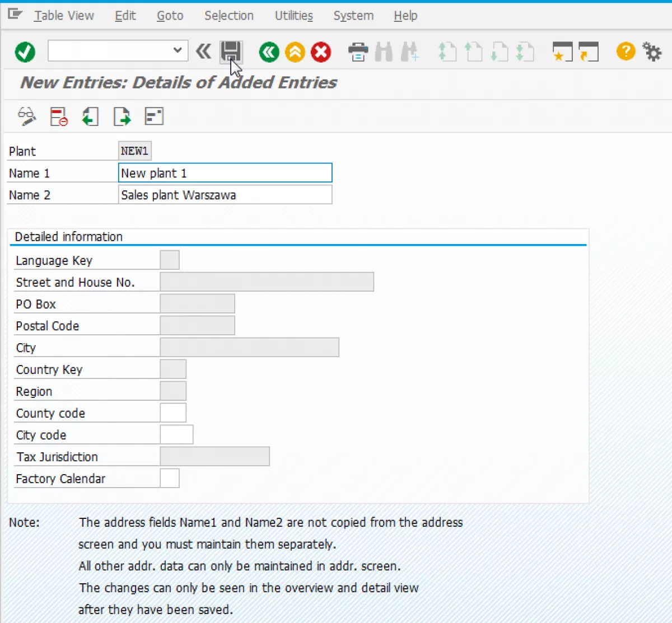Screen dimensions: 672x623
Task: Click the Delete entry icon
Action: (59, 116)
